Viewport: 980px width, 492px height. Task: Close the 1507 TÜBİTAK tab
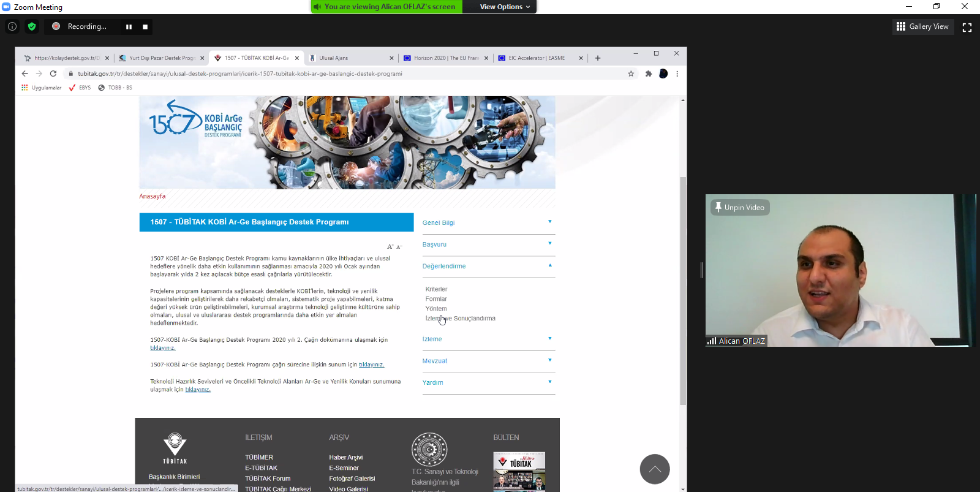[x=297, y=58]
